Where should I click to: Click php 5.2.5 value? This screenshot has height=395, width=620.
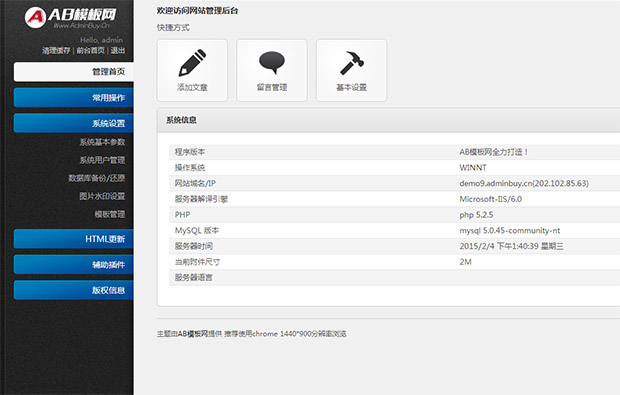476,215
